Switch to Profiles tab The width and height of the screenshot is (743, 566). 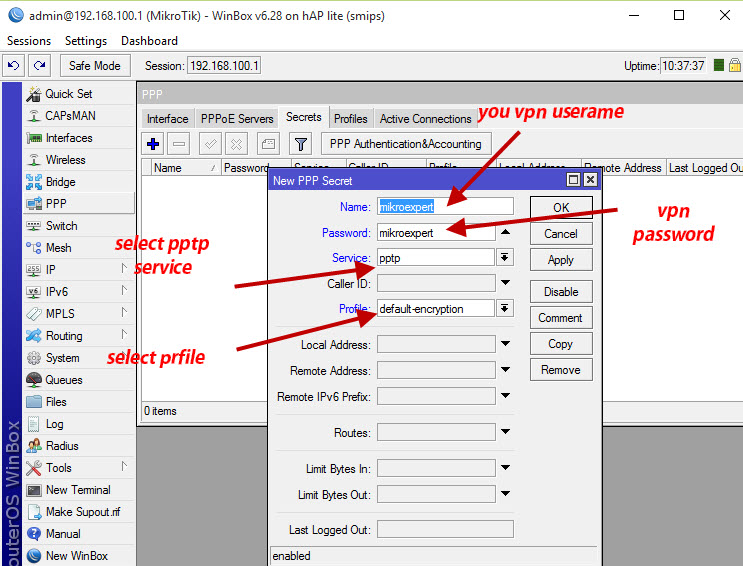351,119
